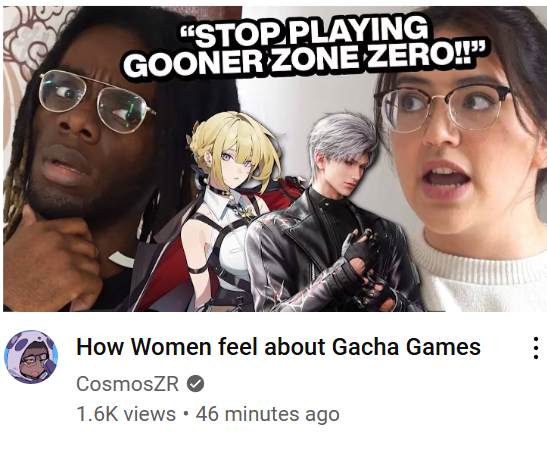Screen dimensions: 547x458
Task: Open the three-dot more options menu
Action: pyautogui.click(x=536, y=347)
